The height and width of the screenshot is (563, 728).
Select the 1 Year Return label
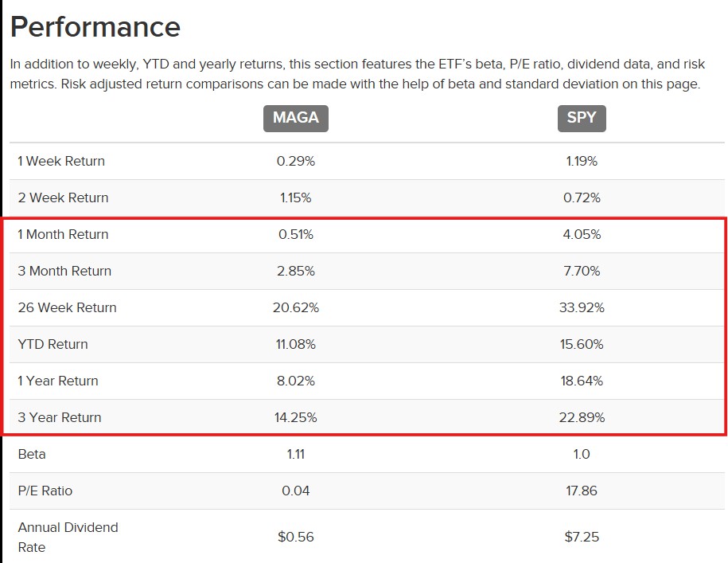coord(58,381)
